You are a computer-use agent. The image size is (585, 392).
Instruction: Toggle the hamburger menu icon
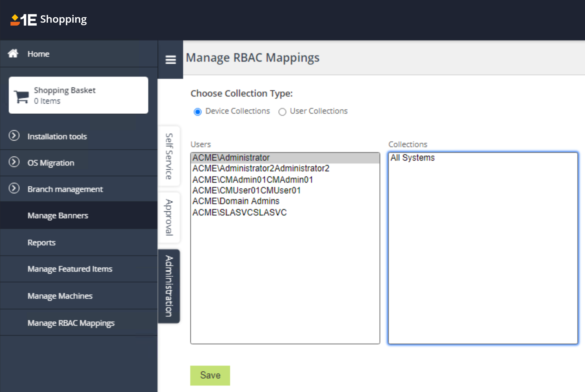[x=171, y=60]
